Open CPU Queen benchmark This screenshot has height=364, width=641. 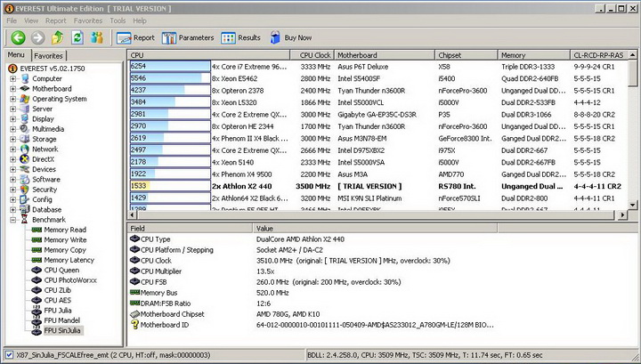pyautogui.click(x=61, y=270)
